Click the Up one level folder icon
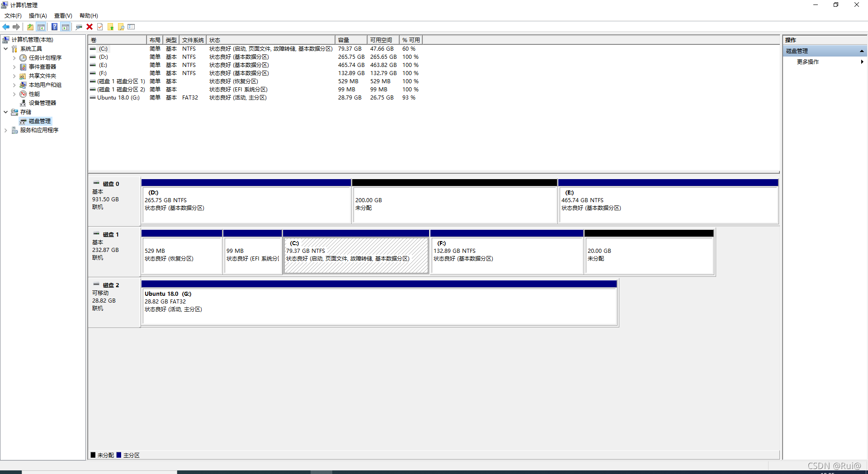The width and height of the screenshot is (868, 474). [x=30, y=27]
